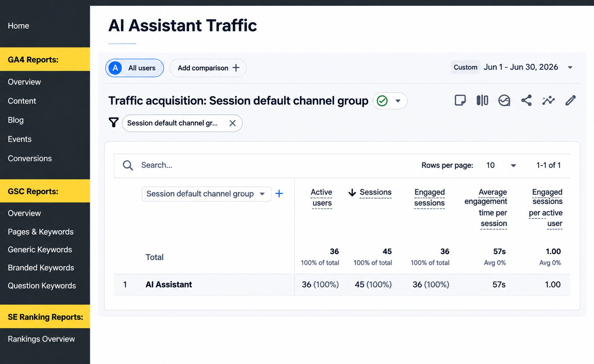Open Session default channel group dimension dropdown

(x=206, y=194)
